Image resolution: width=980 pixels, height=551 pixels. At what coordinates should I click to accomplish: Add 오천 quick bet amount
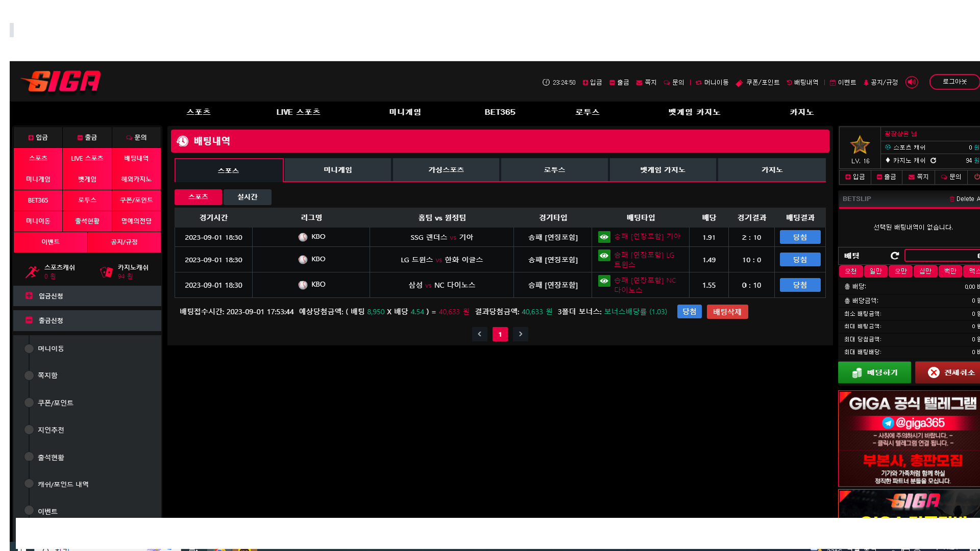851,271
